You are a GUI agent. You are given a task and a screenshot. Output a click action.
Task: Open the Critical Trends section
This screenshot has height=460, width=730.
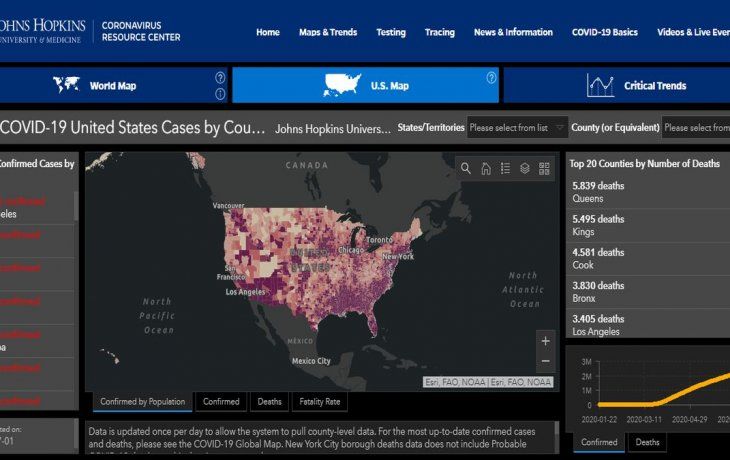pyautogui.click(x=636, y=85)
